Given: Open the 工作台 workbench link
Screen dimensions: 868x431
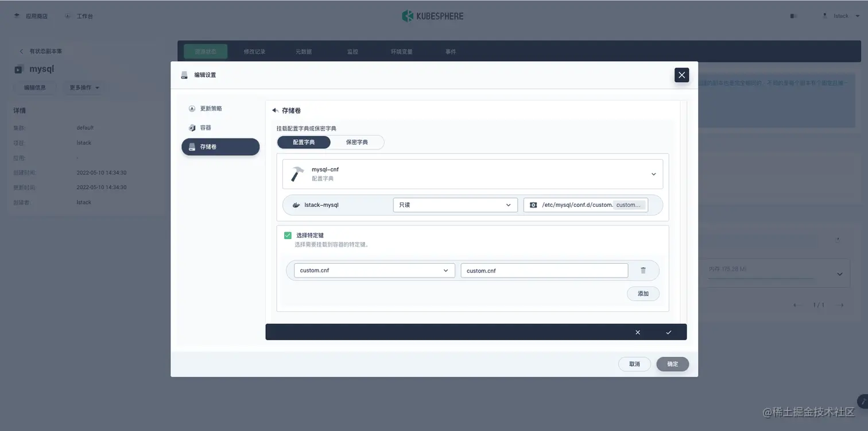Looking at the screenshot, I should [79, 16].
